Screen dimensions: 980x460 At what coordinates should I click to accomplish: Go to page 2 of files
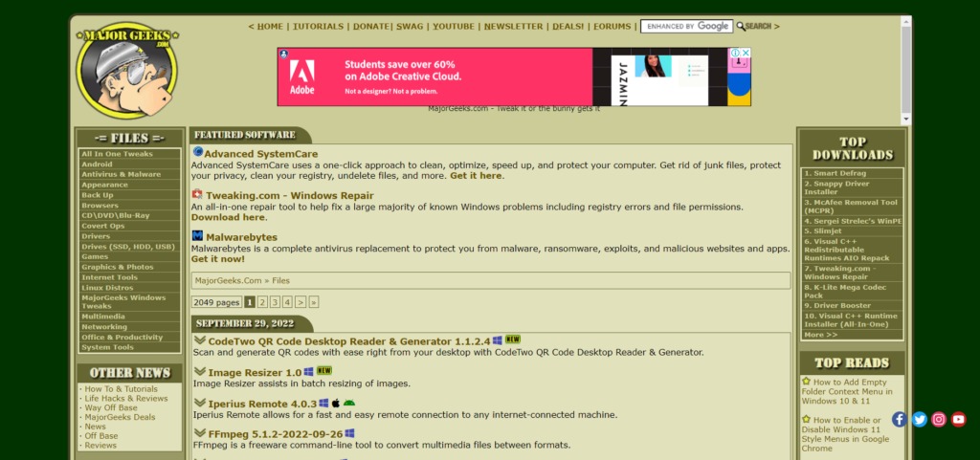262,302
